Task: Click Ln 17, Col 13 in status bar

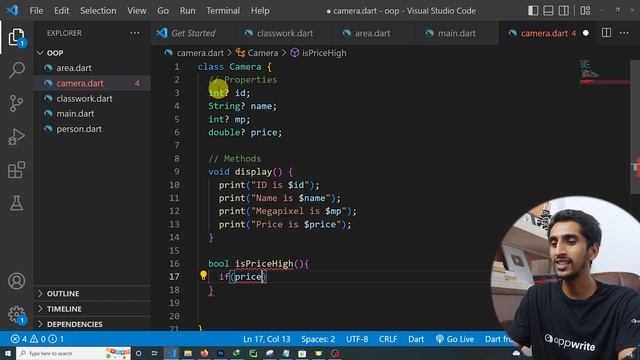Action: pos(267,339)
